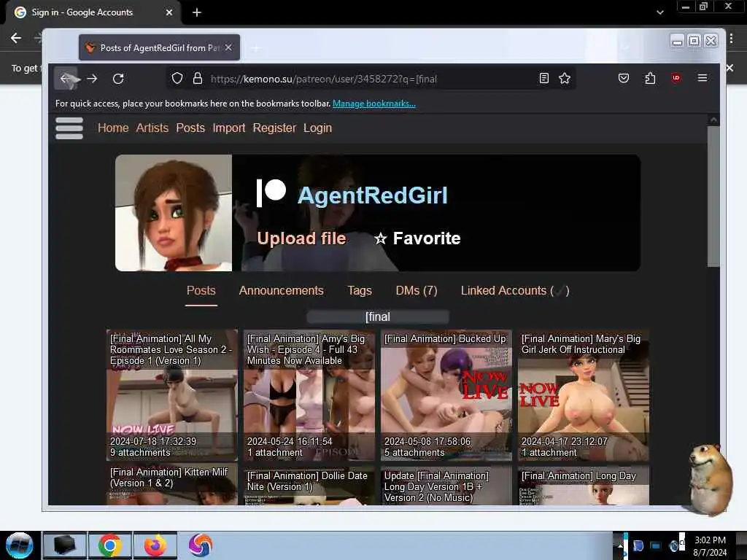Image resolution: width=747 pixels, height=560 pixels.
Task: Open the DMs (7) tab
Action: [417, 290]
